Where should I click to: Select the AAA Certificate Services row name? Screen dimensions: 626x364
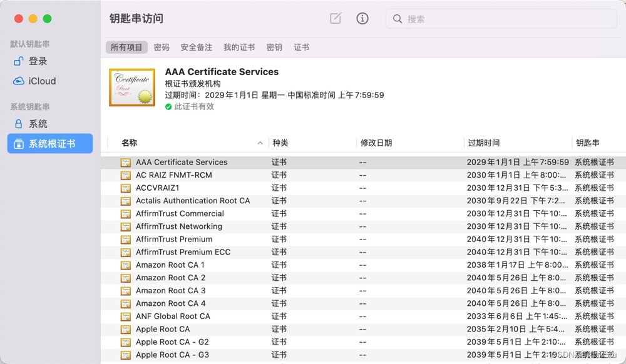(182, 162)
